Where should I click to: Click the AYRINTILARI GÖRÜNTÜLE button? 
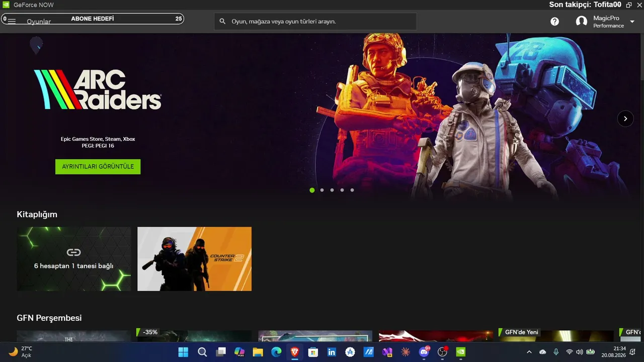98,166
